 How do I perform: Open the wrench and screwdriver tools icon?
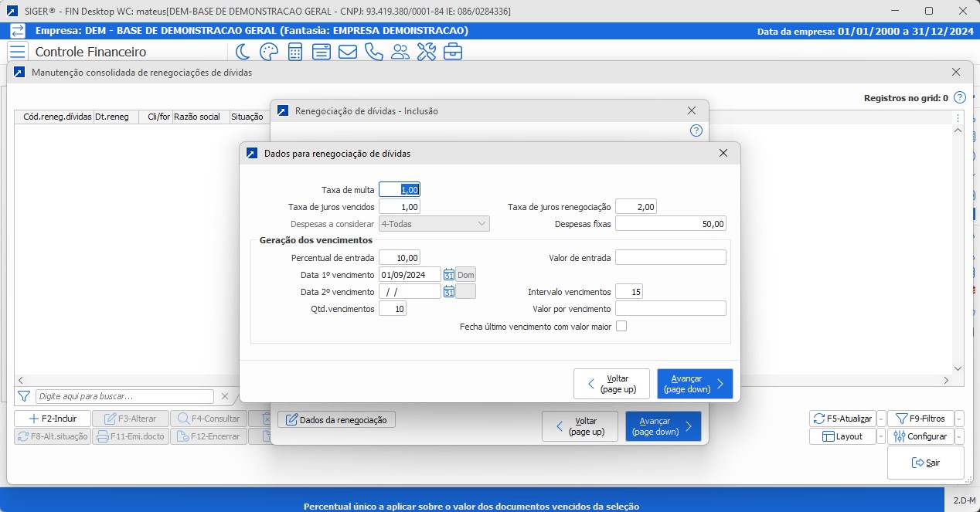(x=427, y=52)
